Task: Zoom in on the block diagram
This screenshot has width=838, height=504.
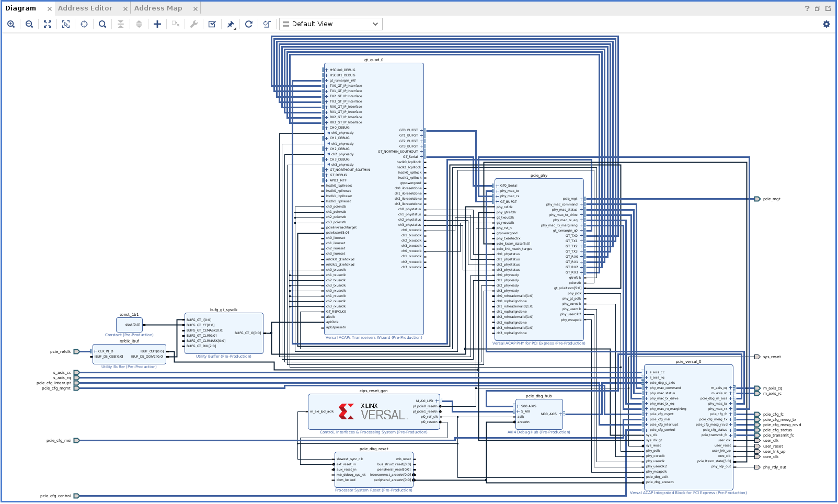Action: click(x=11, y=24)
